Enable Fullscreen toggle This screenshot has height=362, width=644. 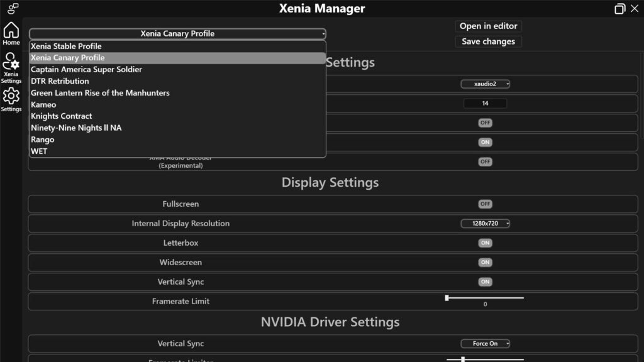tap(485, 204)
